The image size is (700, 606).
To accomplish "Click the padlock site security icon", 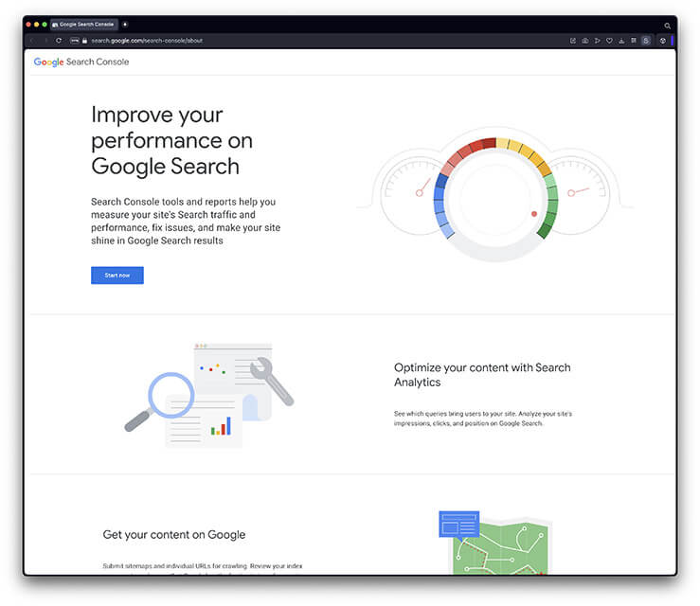I will [x=84, y=41].
